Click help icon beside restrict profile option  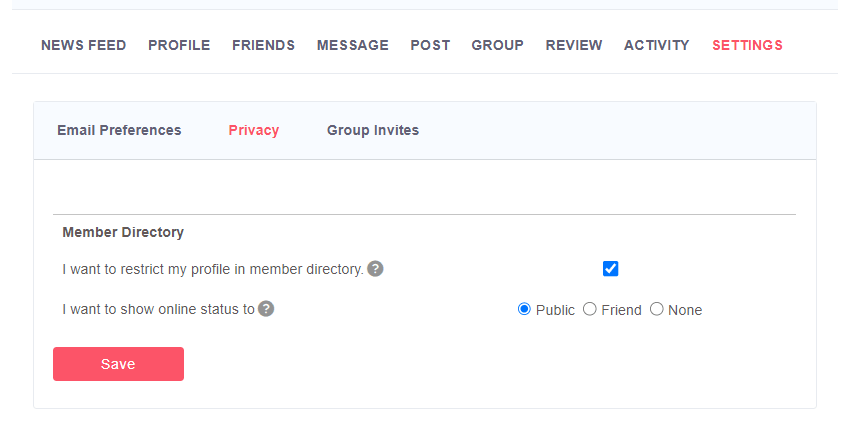point(375,269)
